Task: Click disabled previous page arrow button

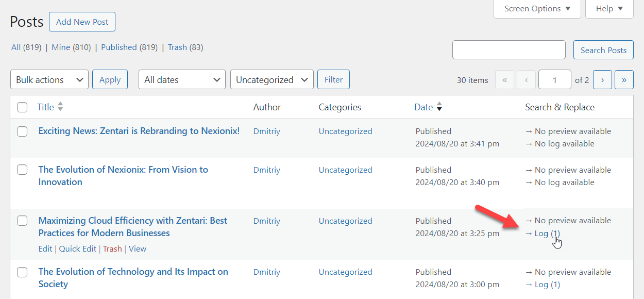Action: (526, 80)
